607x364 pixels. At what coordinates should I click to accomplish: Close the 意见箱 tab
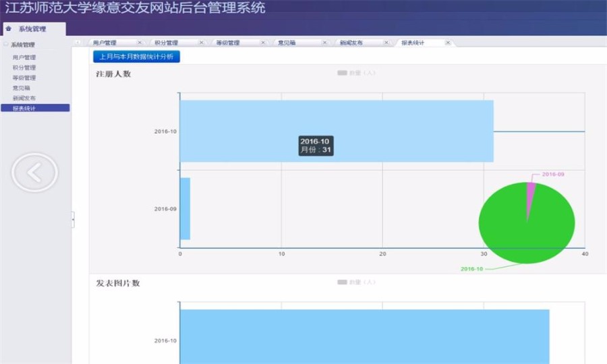(324, 42)
